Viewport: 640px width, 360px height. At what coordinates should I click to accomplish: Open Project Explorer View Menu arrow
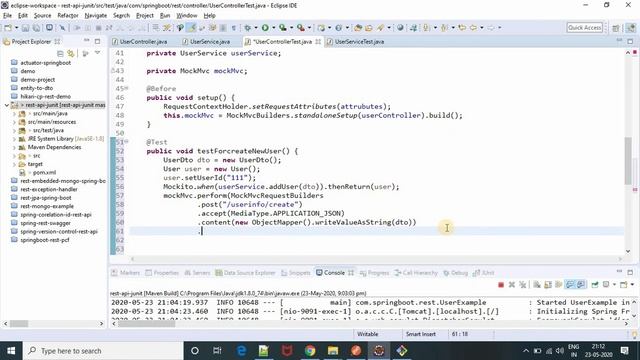tap(98, 53)
